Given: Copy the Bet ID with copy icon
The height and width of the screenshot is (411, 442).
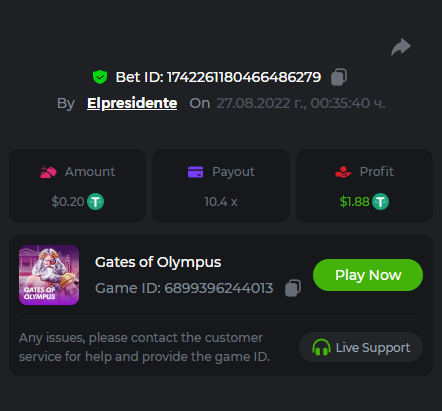Looking at the screenshot, I should 339,77.
